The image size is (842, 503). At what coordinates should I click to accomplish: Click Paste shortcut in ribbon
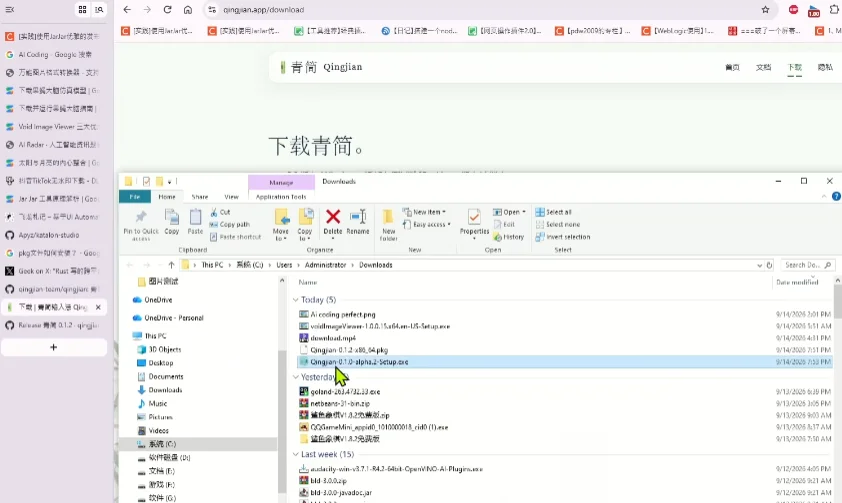pyautogui.click(x=235, y=237)
